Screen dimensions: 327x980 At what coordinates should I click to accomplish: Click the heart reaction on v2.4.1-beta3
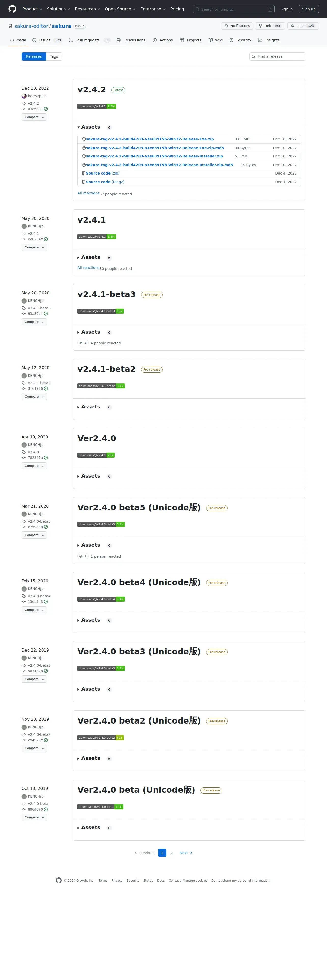tap(83, 343)
